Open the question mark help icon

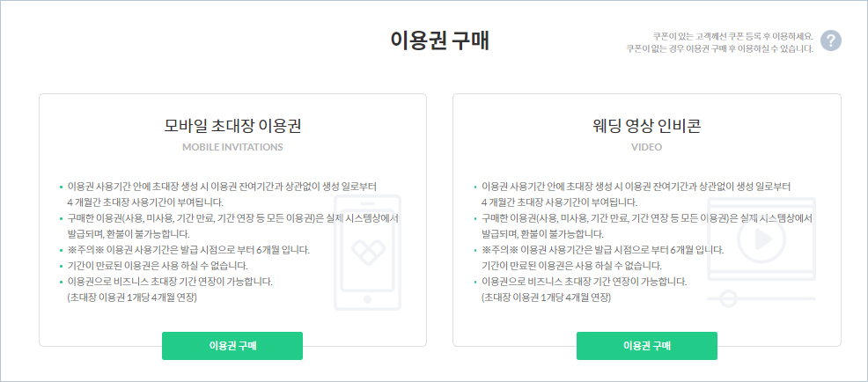(831, 41)
